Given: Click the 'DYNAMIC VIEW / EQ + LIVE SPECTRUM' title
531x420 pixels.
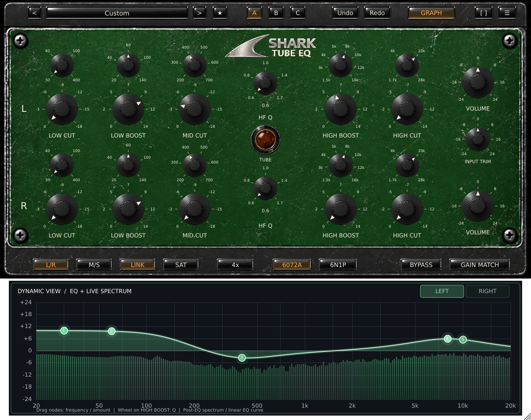Looking at the screenshot, I should (74, 291).
